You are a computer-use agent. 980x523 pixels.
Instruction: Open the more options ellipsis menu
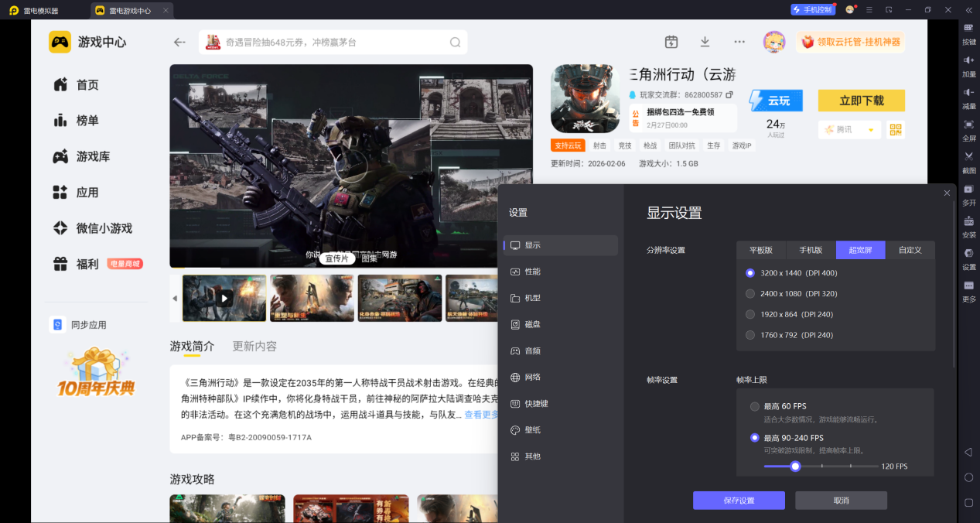(x=739, y=42)
